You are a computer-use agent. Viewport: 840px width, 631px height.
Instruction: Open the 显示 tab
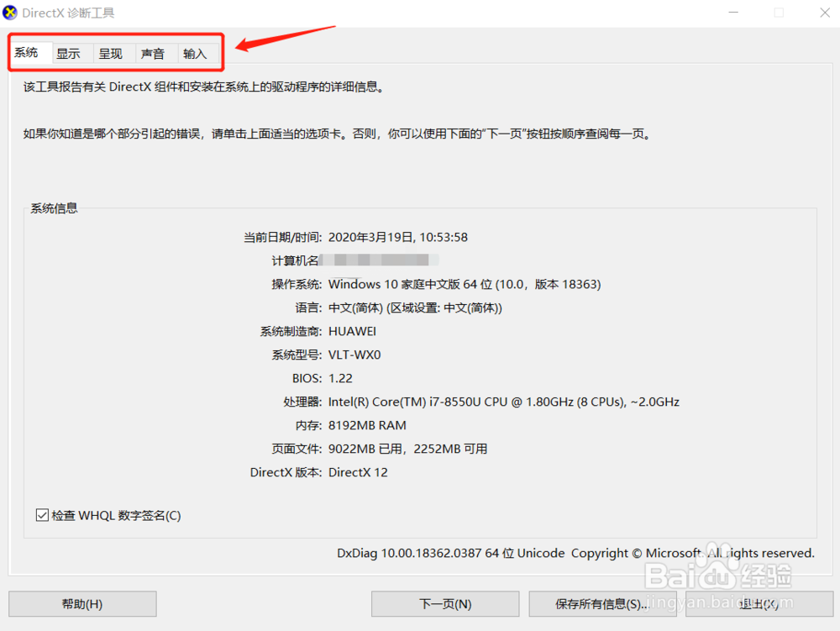[72, 54]
